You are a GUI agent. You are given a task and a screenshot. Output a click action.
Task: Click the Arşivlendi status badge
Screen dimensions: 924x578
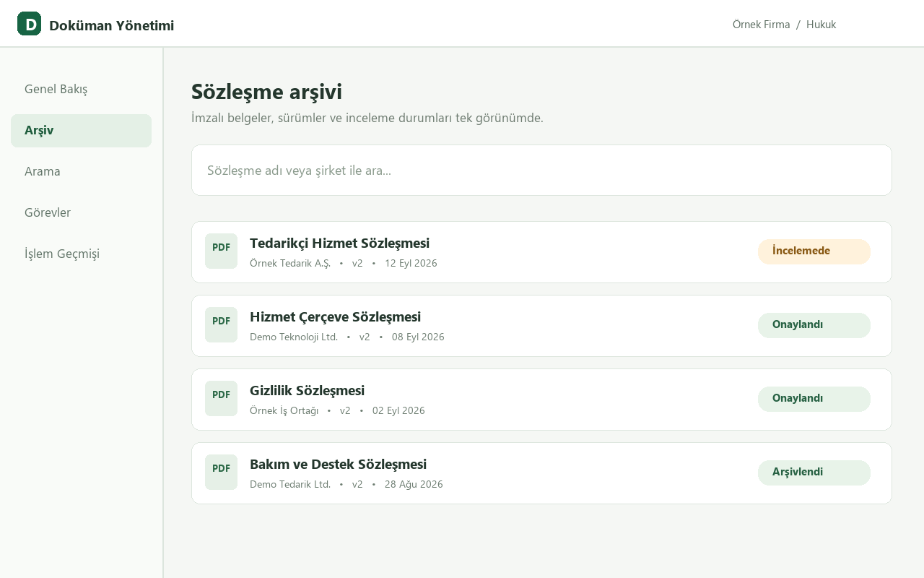(814, 473)
